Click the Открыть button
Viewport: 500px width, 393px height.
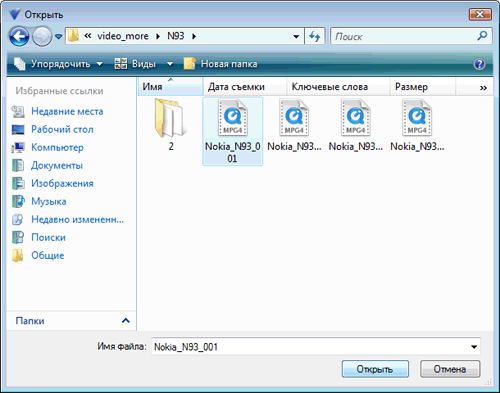375,369
